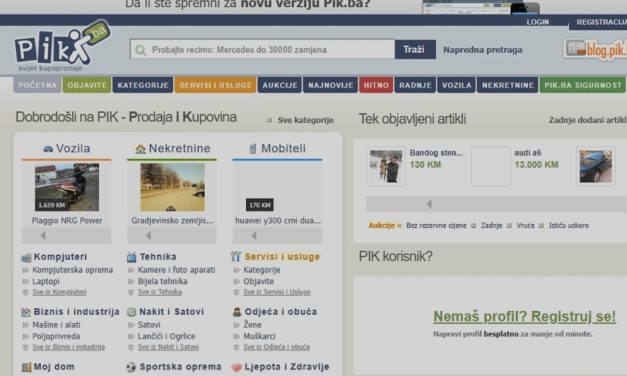Screen dimensions: 627x376
Task: Open the Objavite tab
Action: coord(87,85)
